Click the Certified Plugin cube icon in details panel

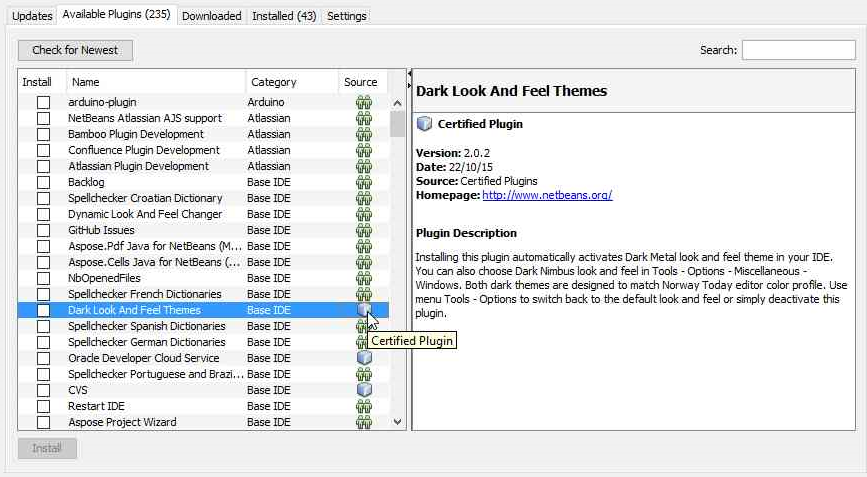424,124
